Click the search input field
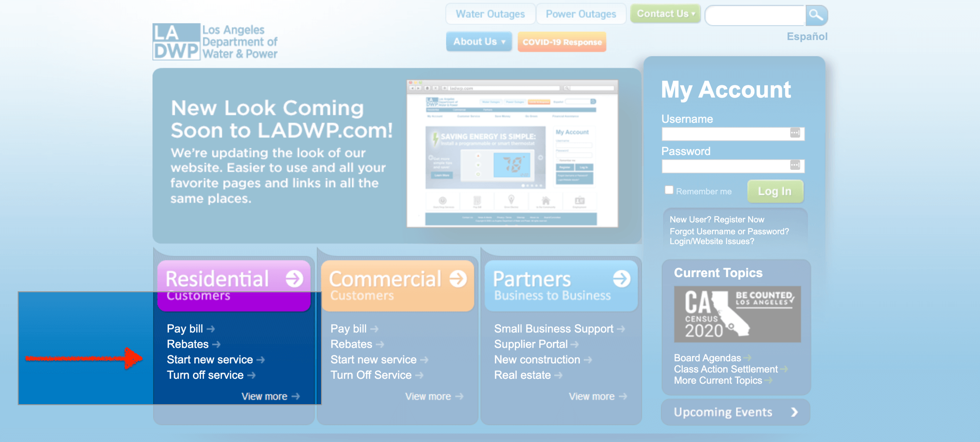Screen dimensions: 980x442 point(755,16)
